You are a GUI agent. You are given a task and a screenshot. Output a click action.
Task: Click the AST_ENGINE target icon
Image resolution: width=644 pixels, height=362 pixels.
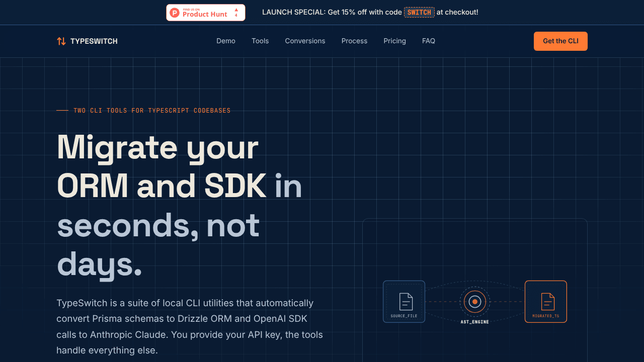(475, 302)
